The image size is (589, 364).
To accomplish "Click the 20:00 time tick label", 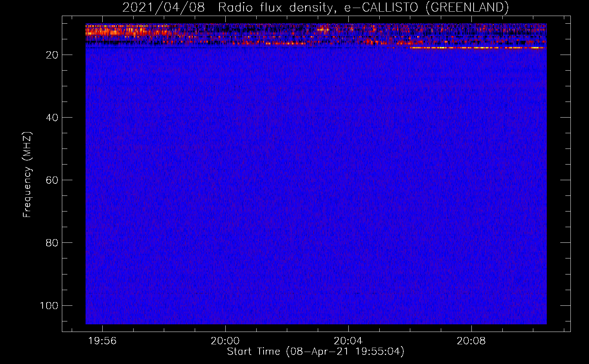I will [225, 341].
